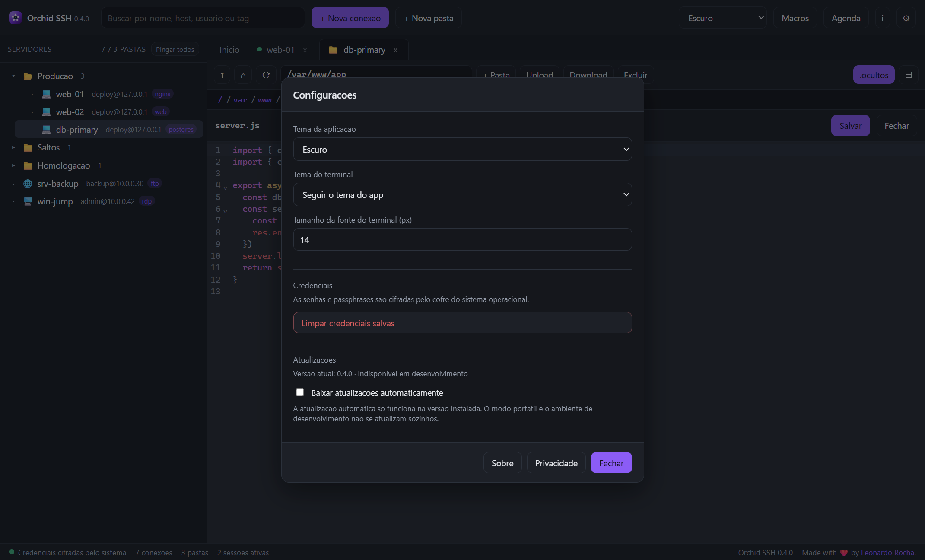Expand the Saltos folder
This screenshot has width=925, height=560.
point(13,147)
